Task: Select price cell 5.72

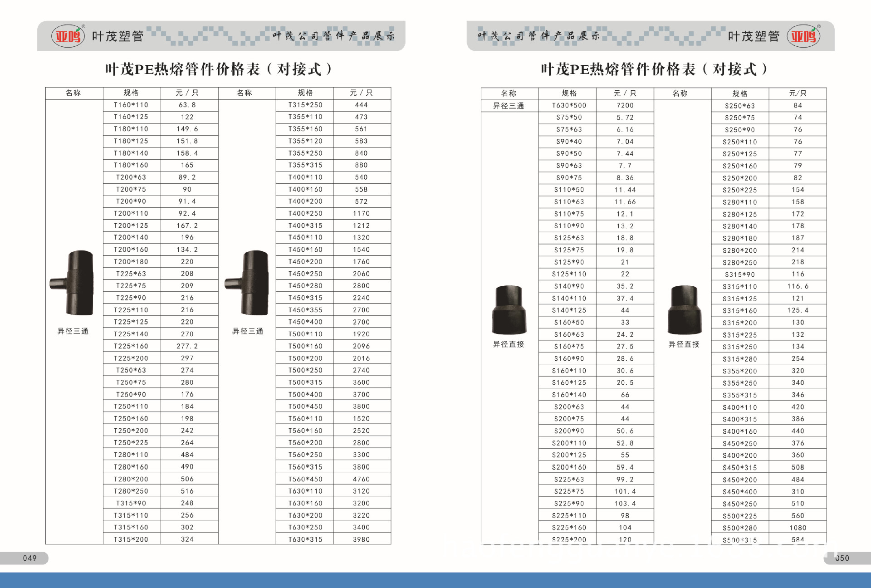Action: pos(625,118)
